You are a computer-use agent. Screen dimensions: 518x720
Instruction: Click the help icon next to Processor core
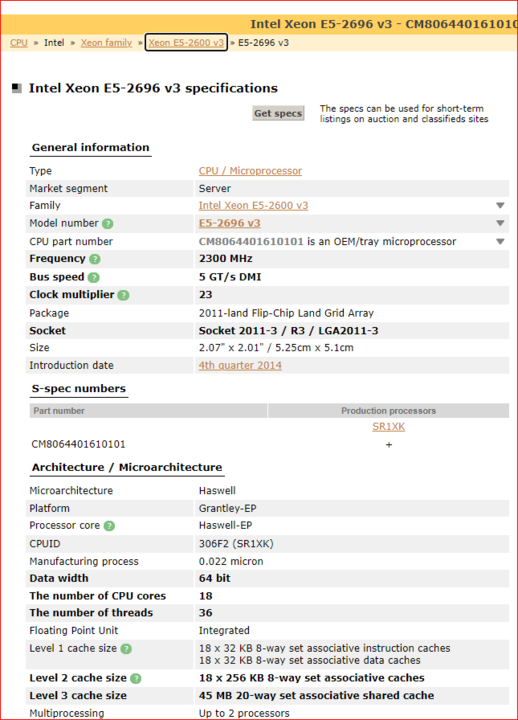[x=109, y=526]
